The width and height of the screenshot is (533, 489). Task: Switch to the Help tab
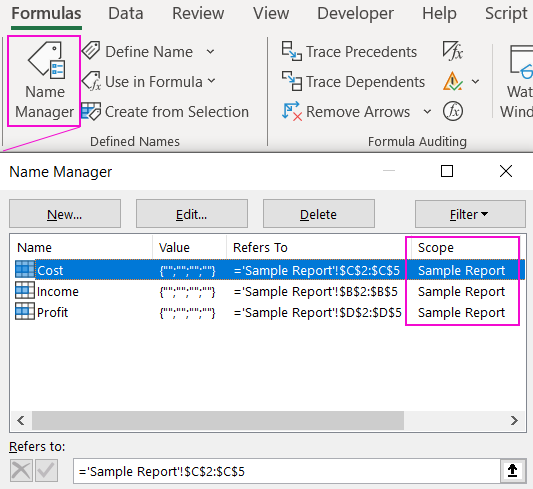pyautogui.click(x=439, y=14)
